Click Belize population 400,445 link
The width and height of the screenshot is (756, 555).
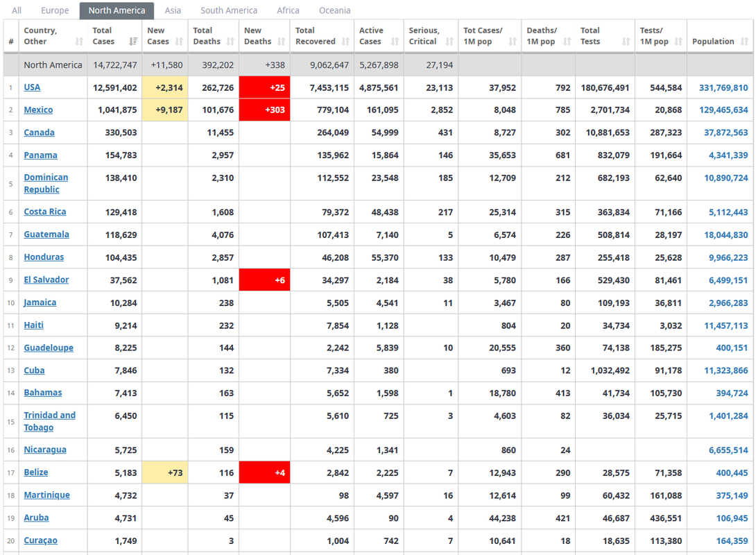[732, 472]
